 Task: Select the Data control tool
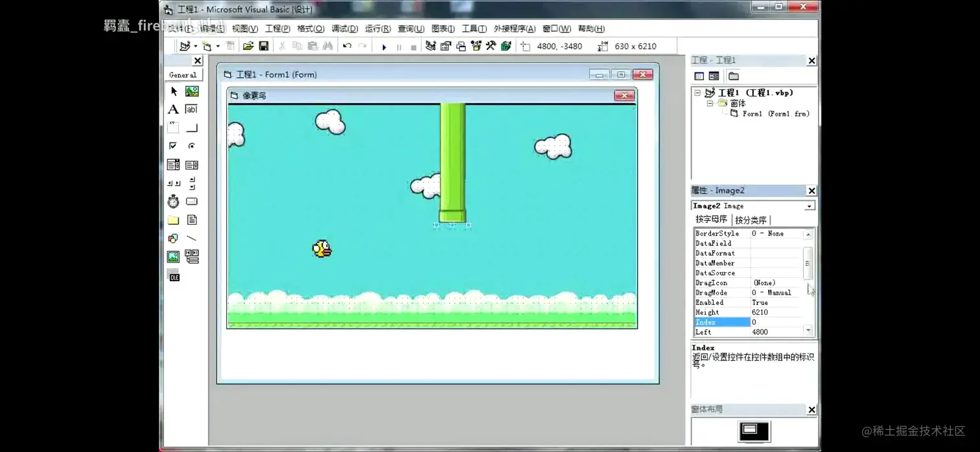pos(192,257)
